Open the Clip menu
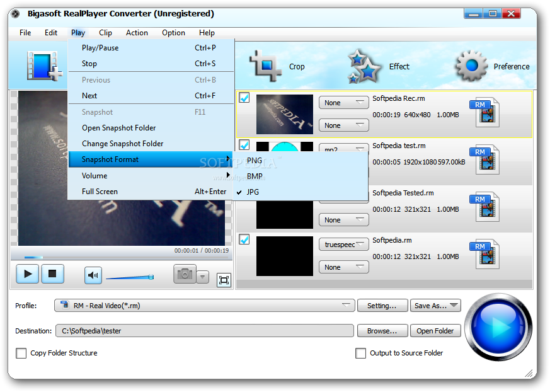550x392 pixels. pos(105,33)
